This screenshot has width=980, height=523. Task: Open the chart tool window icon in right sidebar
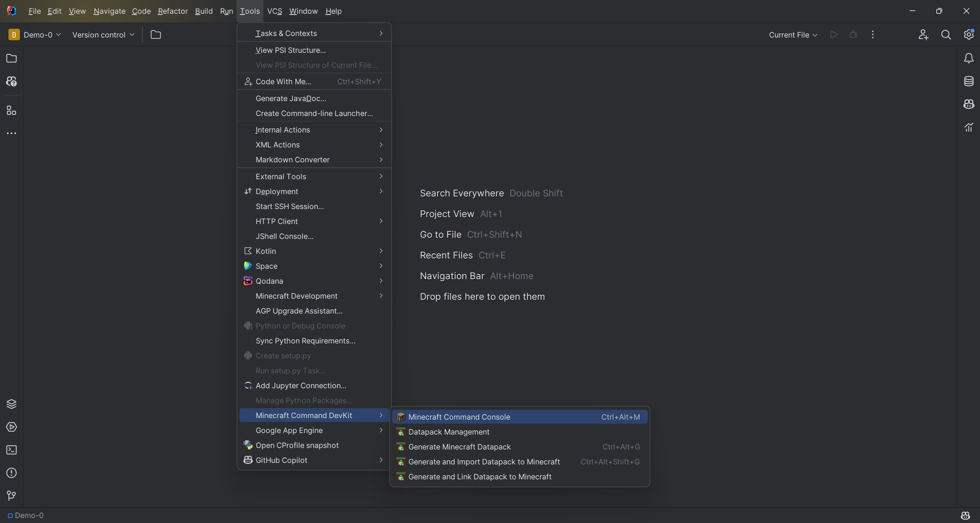coord(969,127)
